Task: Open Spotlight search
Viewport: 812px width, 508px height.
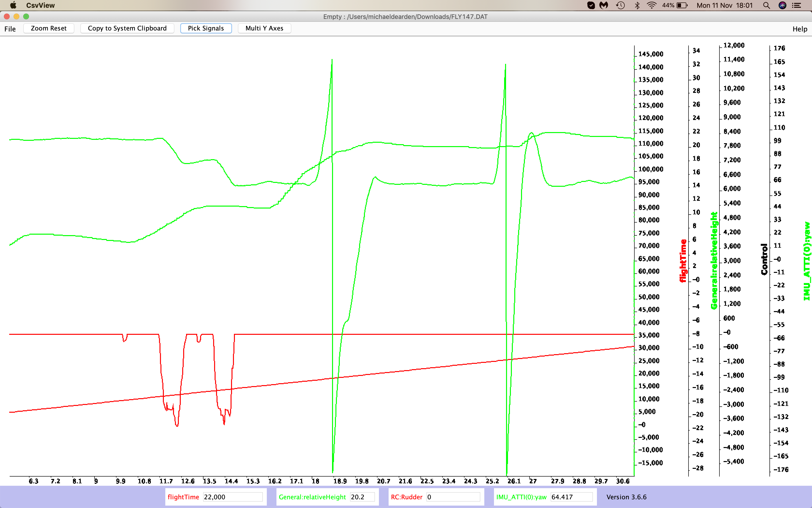Action: click(766, 5)
